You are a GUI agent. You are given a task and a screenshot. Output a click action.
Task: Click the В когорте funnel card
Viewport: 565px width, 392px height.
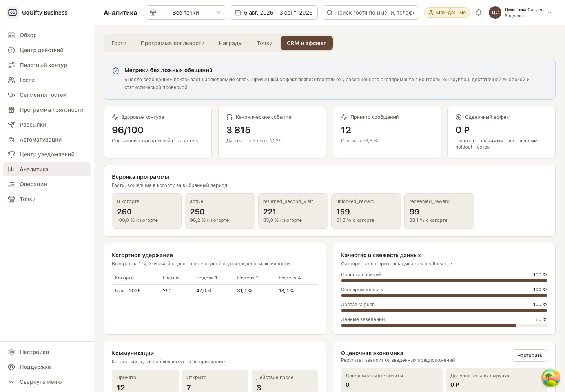(x=147, y=211)
